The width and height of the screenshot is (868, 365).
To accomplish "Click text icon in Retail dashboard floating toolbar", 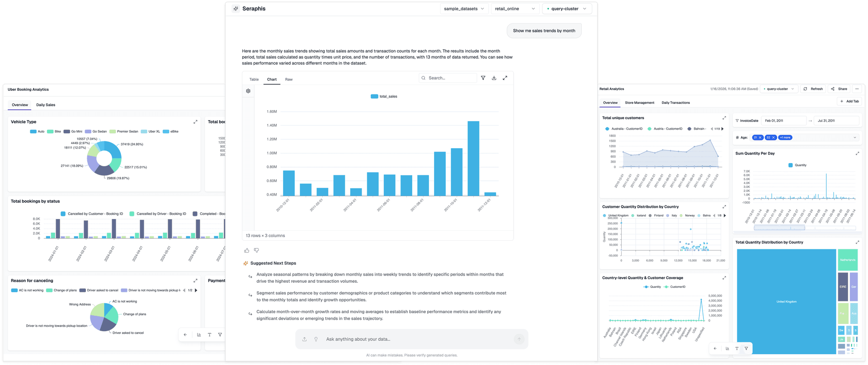I will tap(737, 348).
